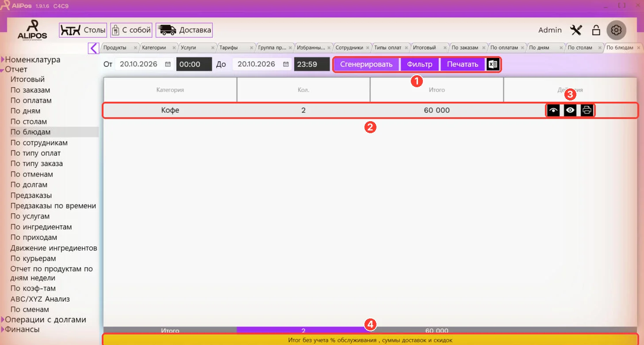This screenshot has height=345, width=644.
Task: Close the Тарифы tab
Action: tap(251, 48)
